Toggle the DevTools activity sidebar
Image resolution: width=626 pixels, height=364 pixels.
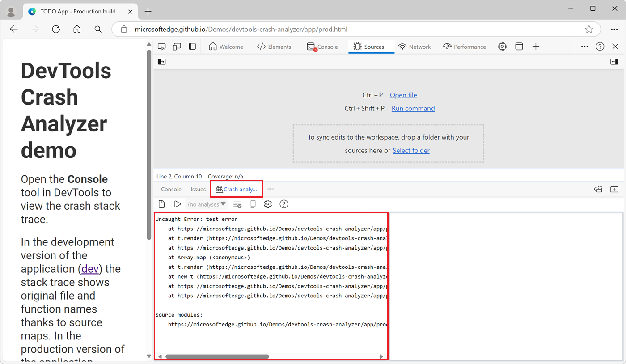coord(192,46)
